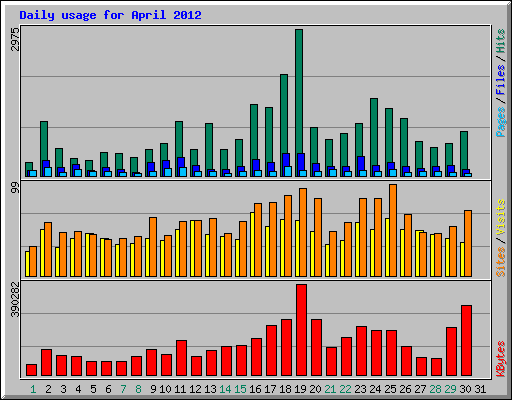This screenshot has width=512, height=400.
Task: Click the orange Visits bar for day 19
Action: tap(303, 233)
